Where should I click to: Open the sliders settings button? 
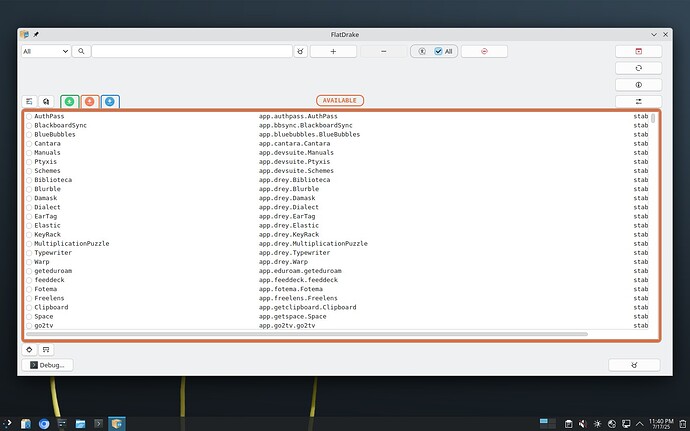pos(639,101)
